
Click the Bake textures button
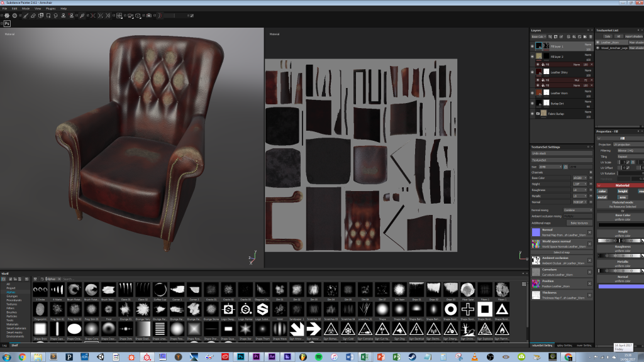coord(580,222)
